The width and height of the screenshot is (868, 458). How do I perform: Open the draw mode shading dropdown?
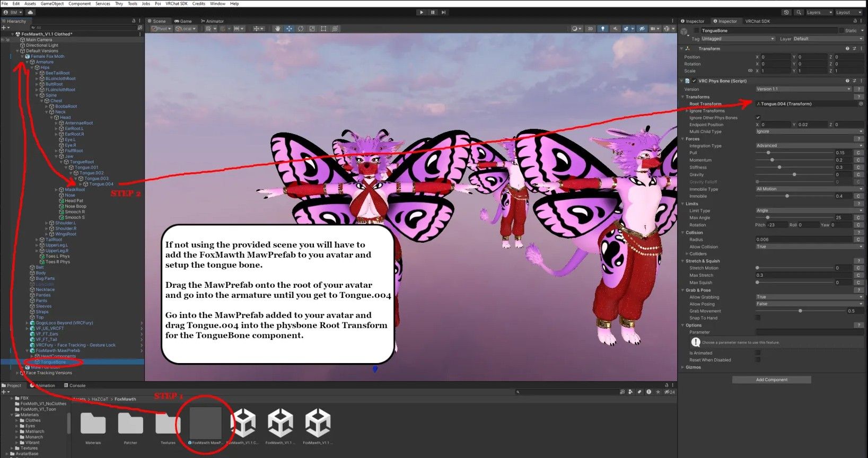(576, 29)
